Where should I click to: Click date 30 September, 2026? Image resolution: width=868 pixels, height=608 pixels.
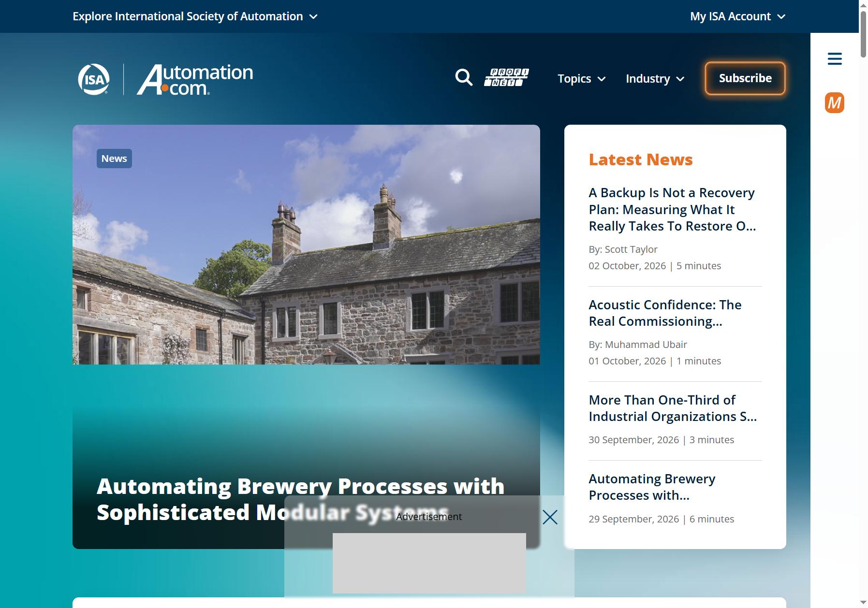pyautogui.click(x=634, y=440)
